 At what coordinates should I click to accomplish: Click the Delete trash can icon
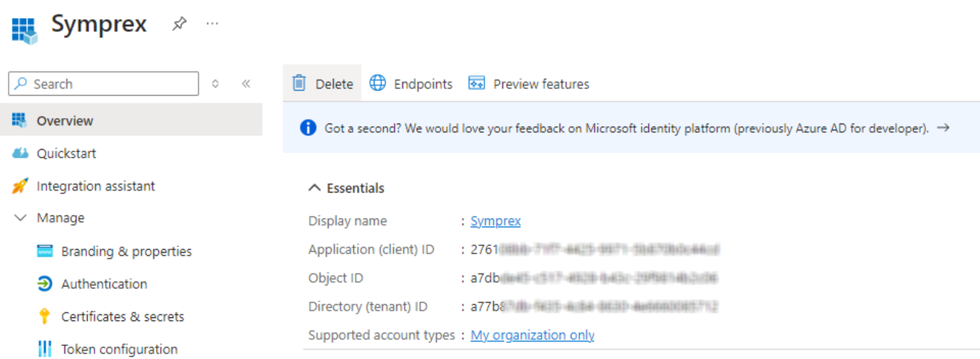click(x=299, y=83)
